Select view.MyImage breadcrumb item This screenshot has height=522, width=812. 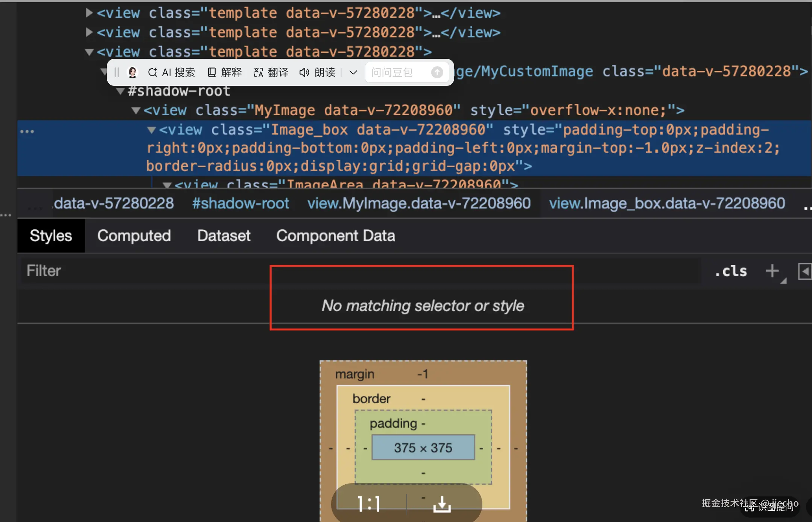(418, 203)
